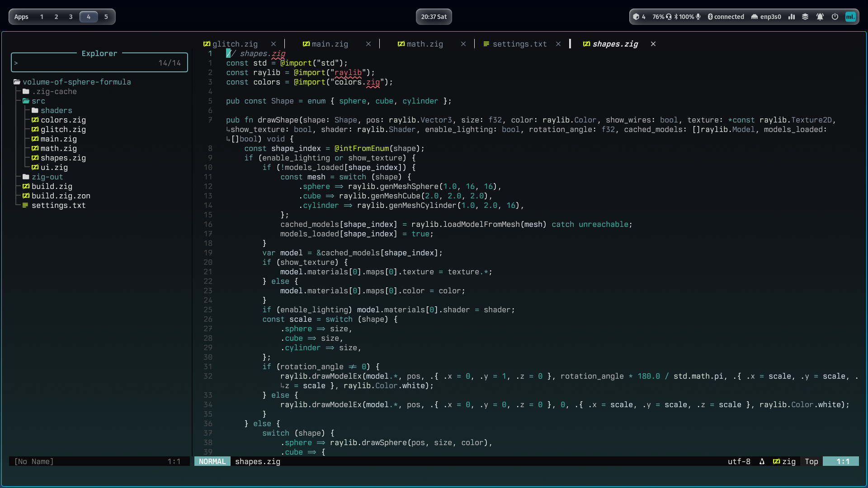Switch to the main.zig tab
The image size is (868, 488).
(x=330, y=44)
